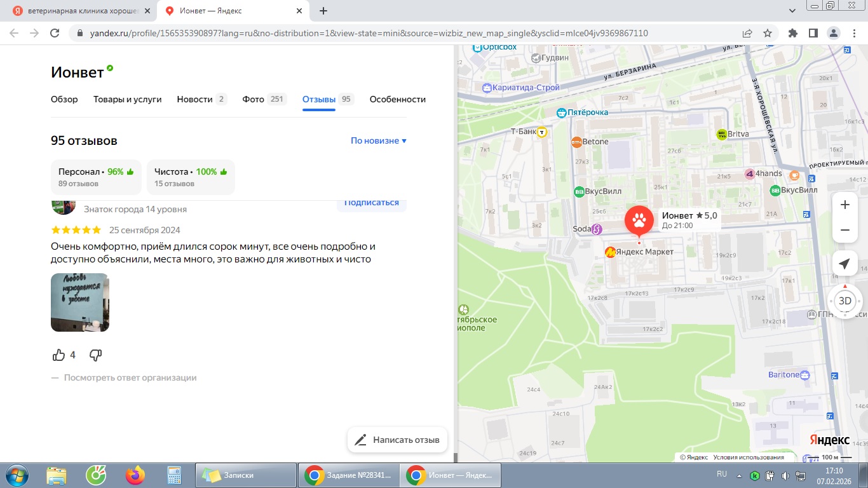Screen dimensions: 868x488
Task: Switch to the Особенности tab
Action: (398, 99)
